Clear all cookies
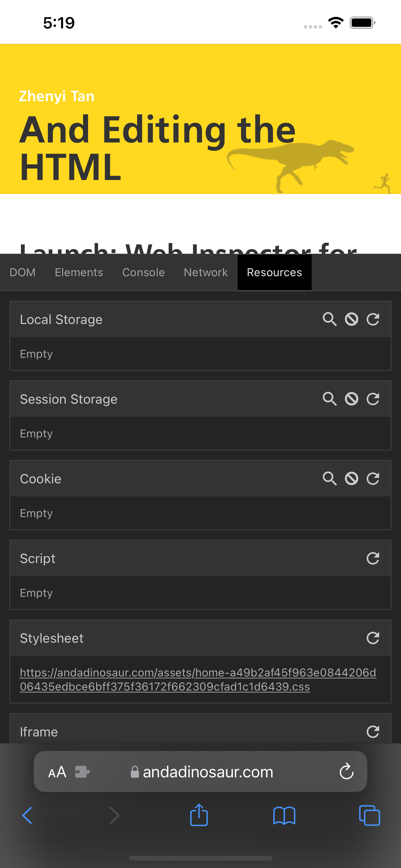The height and width of the screenshot is (868, 401). point(352,478)
